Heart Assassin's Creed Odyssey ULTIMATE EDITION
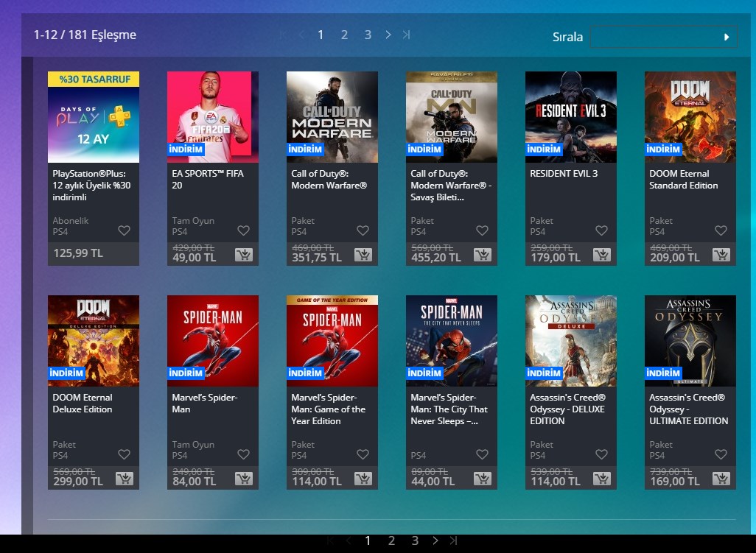Image resolution: width=756 pixels, height=553 pixels. pos(721,454)
